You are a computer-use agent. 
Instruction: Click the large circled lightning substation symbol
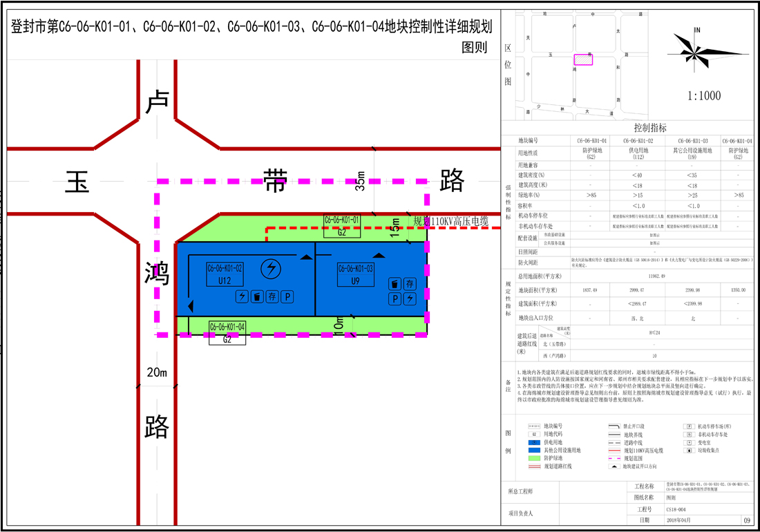(x=272, y=268)
